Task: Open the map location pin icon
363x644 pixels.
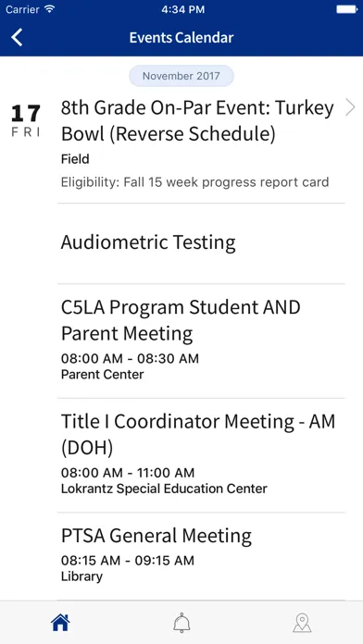Action: click(x=302, y=623)
